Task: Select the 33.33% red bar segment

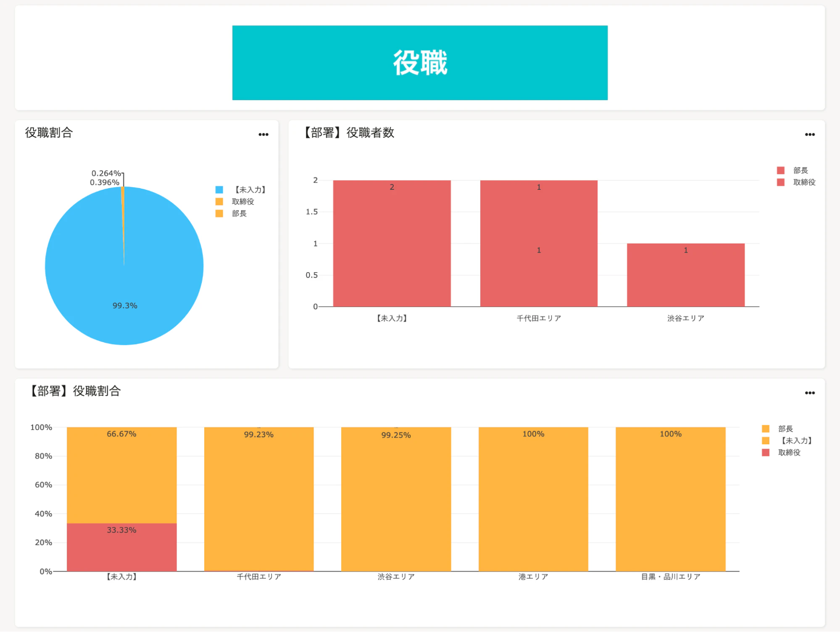Action: point(122,547)
